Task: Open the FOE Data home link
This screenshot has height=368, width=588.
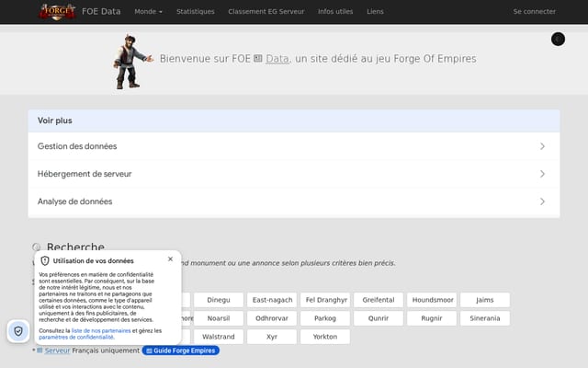Action: tap(101, 12)
